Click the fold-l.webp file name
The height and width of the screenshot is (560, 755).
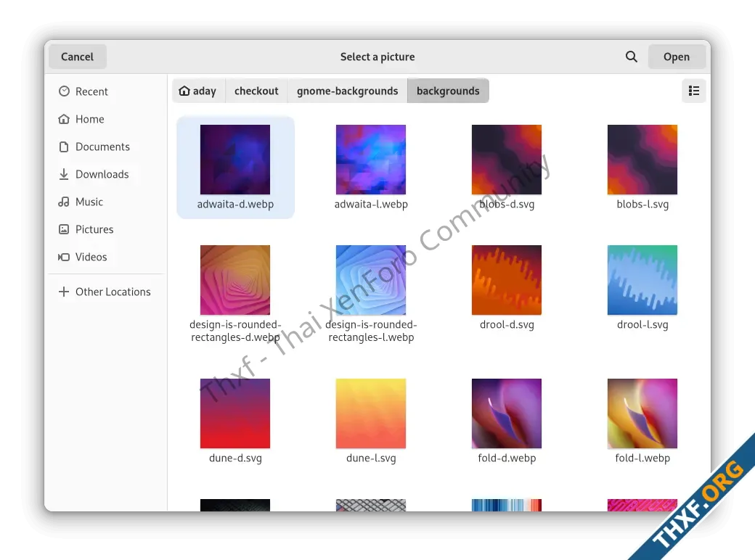[x=642, y=458]
